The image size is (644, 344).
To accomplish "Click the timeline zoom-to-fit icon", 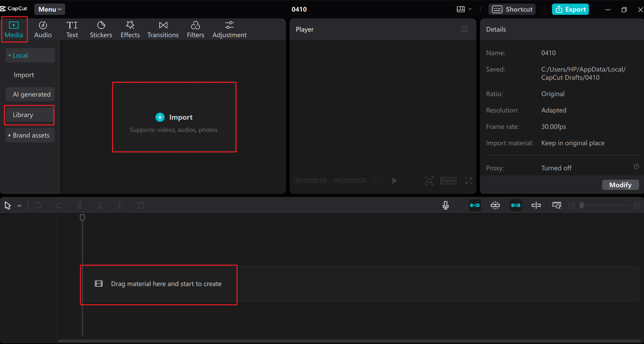I will click(557, 205).
